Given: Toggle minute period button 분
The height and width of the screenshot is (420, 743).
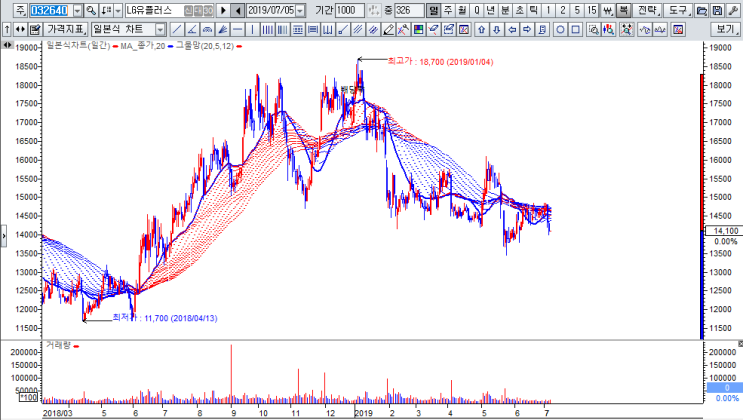Looking at the screenshot, I should click(505, 10).
